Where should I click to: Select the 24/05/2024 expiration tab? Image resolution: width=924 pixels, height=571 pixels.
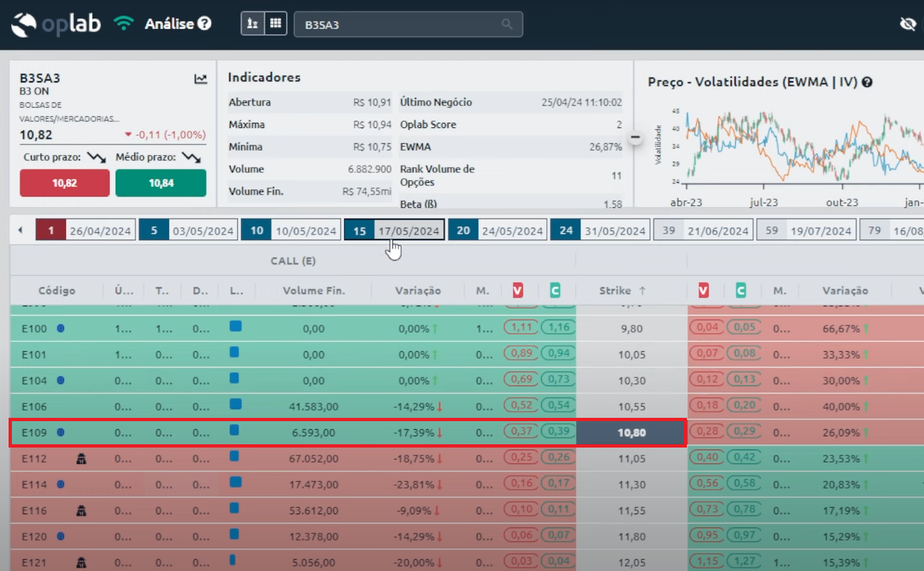point(498,230)
